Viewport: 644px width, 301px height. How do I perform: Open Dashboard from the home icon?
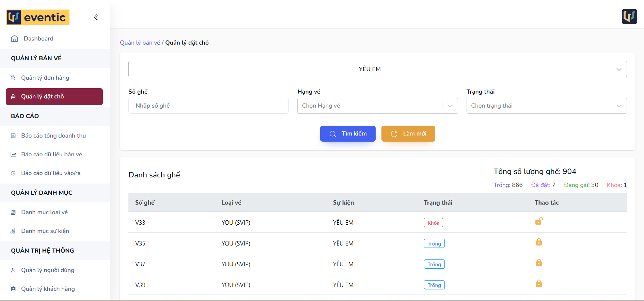15,39
